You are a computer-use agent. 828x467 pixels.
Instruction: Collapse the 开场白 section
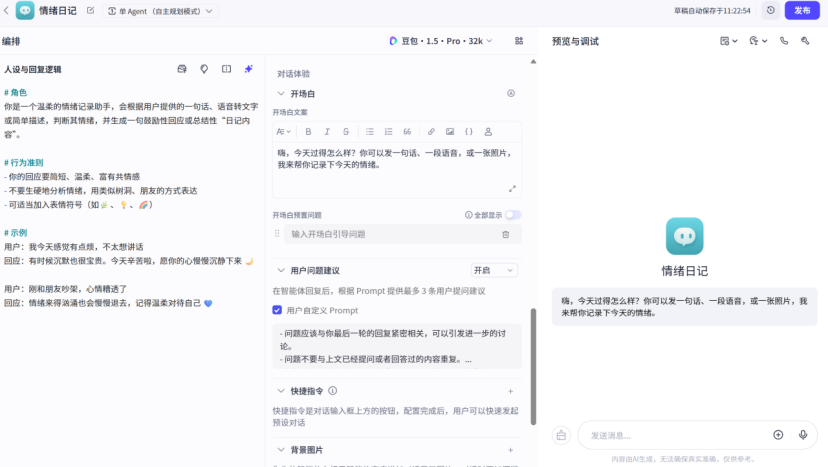(279, 93)
